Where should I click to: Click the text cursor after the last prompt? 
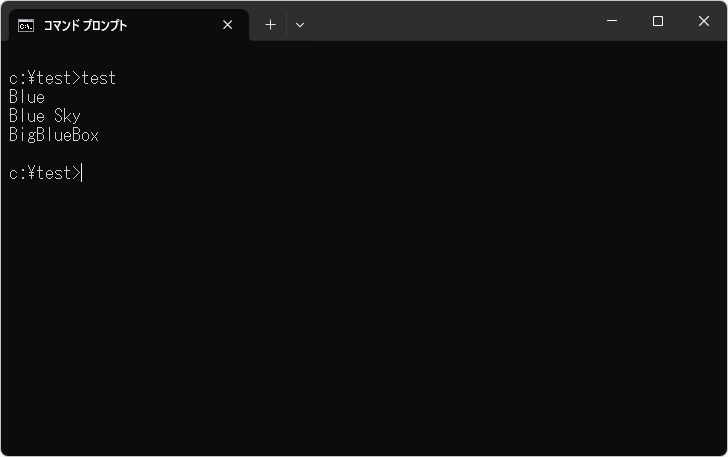click(x=82, y=173)
